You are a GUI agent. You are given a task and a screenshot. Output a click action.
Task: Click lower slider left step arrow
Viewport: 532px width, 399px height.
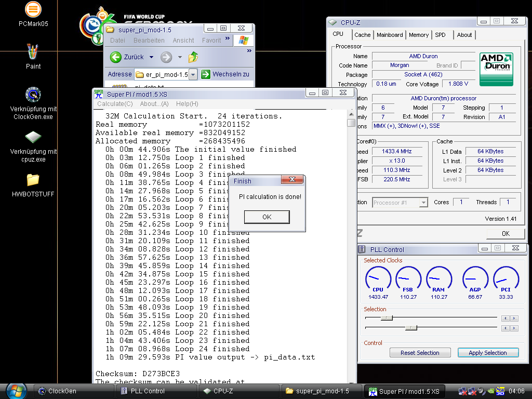click(x=506, y=328)
